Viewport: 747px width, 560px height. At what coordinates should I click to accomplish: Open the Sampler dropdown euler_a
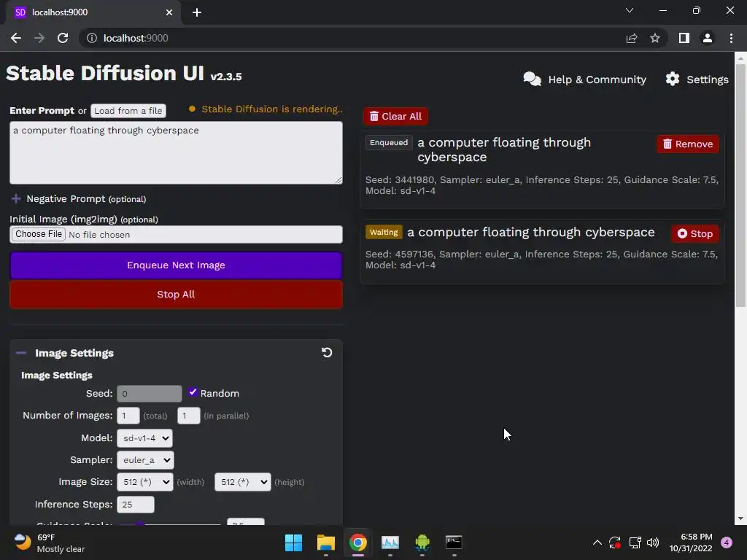145,460
